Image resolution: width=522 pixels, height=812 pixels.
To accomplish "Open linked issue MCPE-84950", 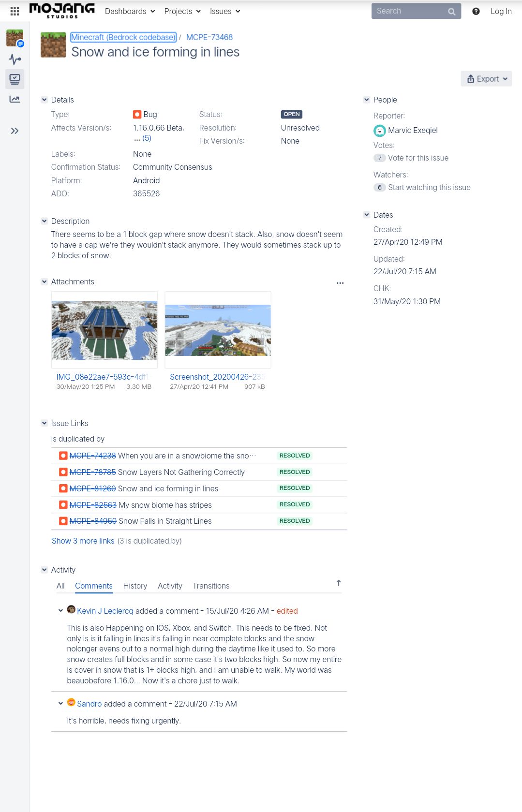I will [x=93, y=521].
